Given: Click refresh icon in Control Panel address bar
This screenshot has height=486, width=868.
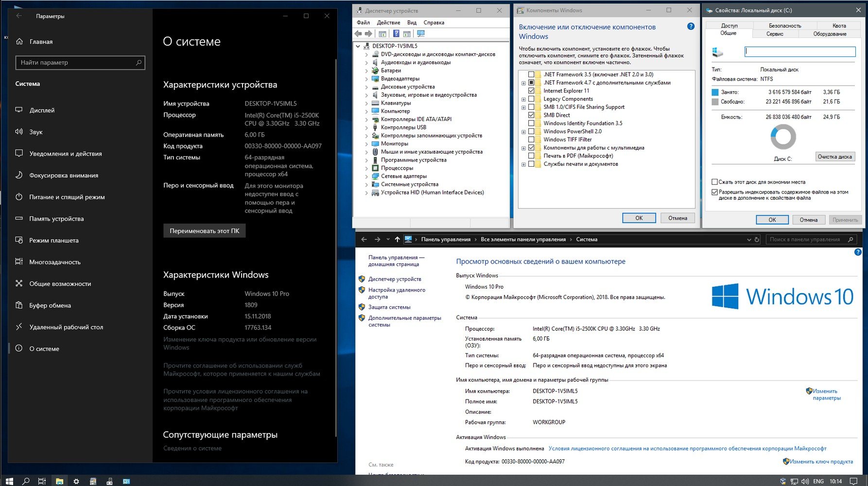Looking at the screenshot, I should pyautogui.click(x=757, y=239).
